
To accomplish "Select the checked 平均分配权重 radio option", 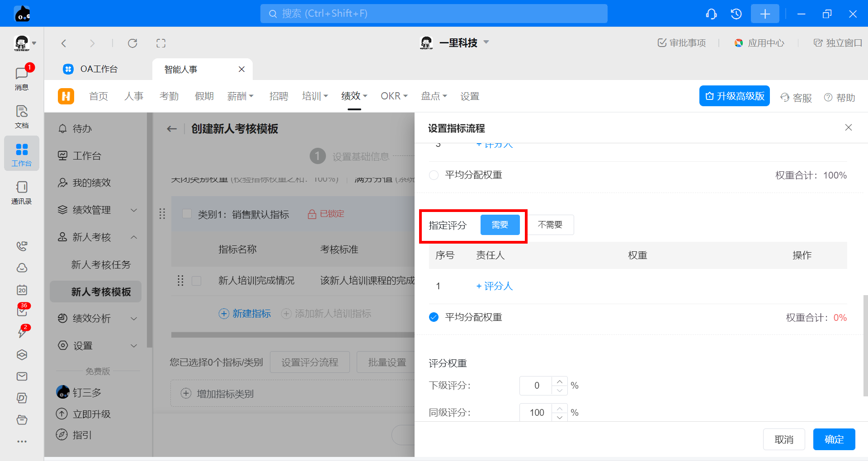I will 434,317.
